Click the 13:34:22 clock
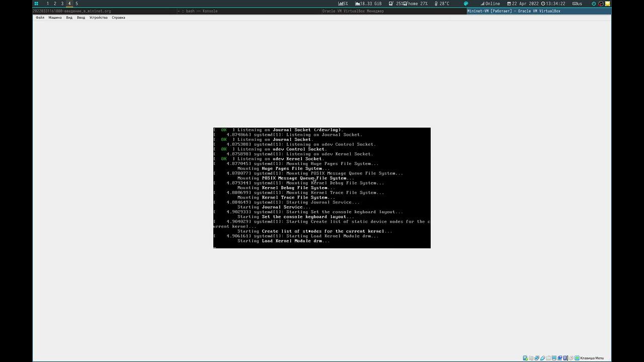Image resolution: width=644 pixels, height=362 pixels. 553,4
